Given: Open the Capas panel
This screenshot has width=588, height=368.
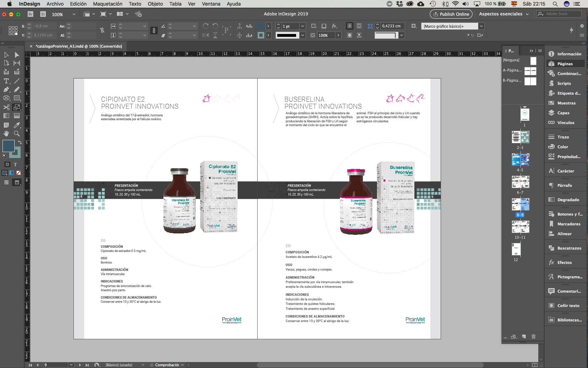Looking at the screenshot, I should [565, 113].
